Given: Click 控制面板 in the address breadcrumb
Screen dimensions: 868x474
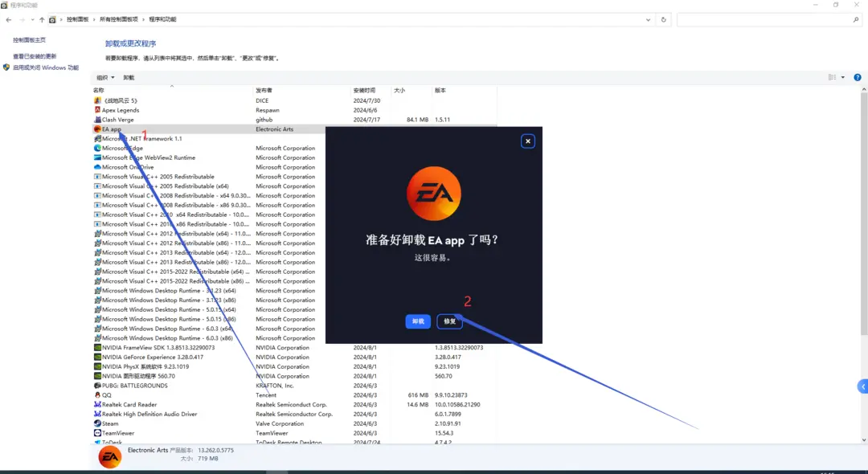Looking at the screenshot, I should [77, 19].
